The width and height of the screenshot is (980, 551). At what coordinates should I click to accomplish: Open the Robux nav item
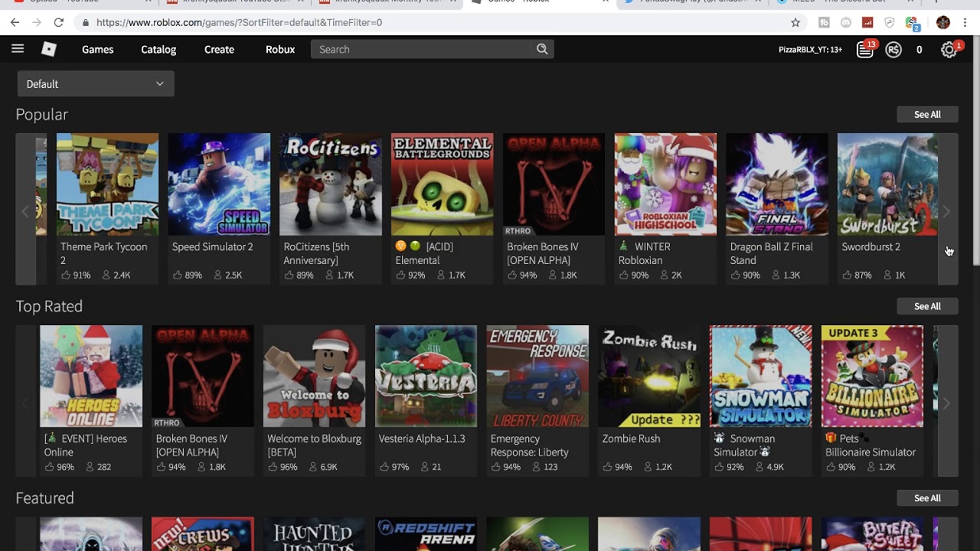click(280, 49)
